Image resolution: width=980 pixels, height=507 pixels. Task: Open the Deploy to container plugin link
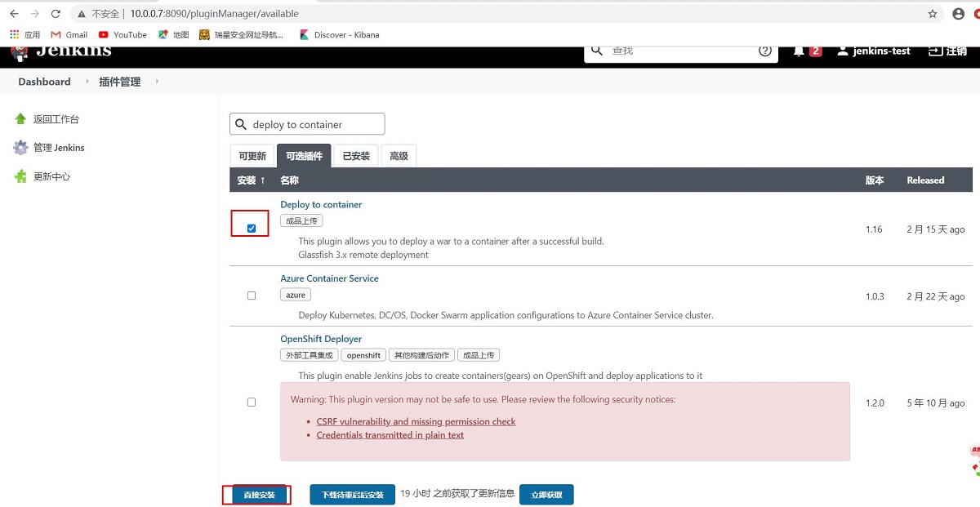(x=321, y=205)
